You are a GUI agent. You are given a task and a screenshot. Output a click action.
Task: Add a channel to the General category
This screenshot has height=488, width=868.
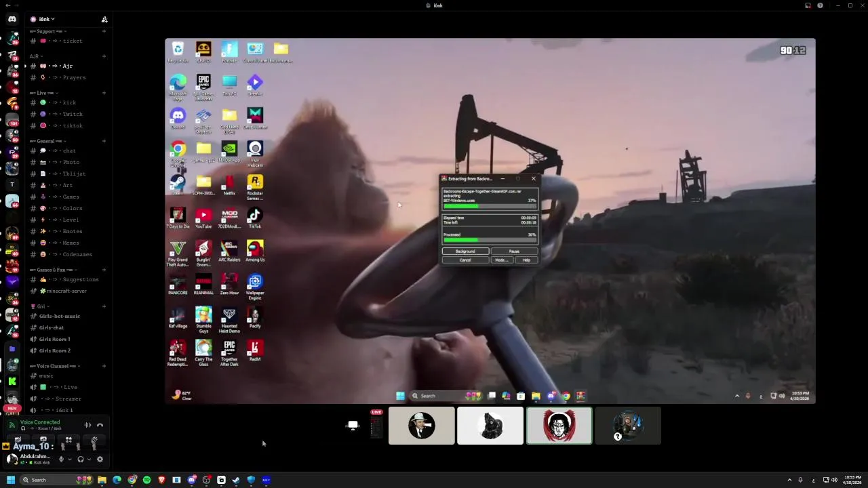(104, 141)
